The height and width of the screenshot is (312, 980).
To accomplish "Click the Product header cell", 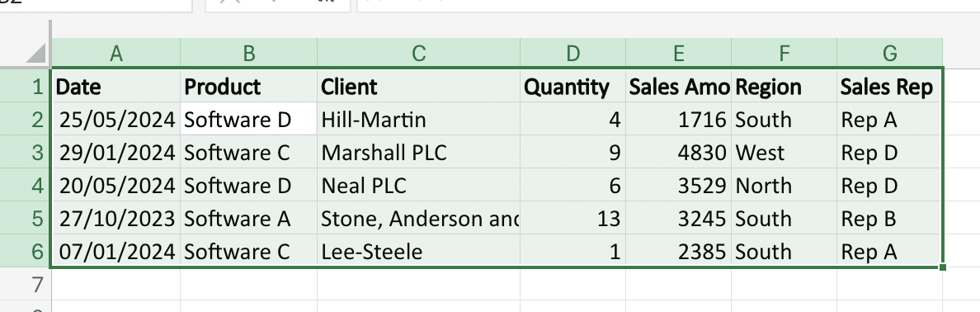I will pyautogui.click(x=249, y=87).
